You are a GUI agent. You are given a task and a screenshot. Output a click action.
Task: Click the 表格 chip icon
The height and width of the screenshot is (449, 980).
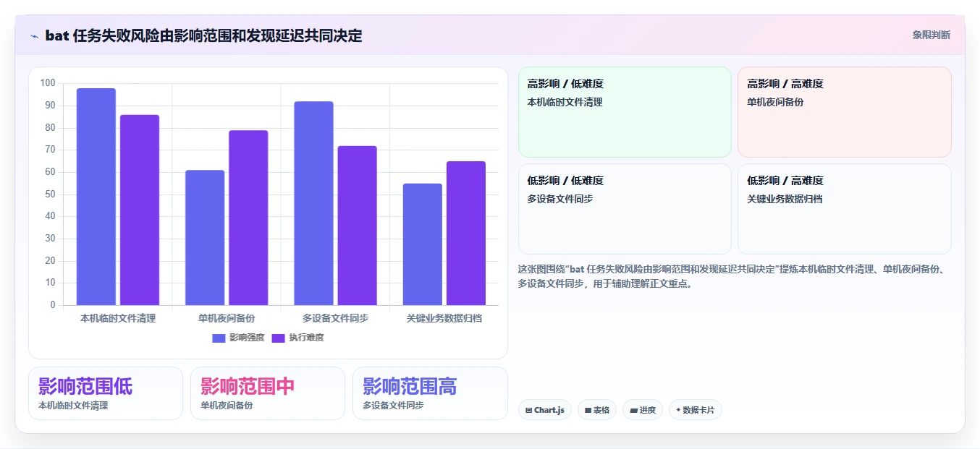point(588,411)
